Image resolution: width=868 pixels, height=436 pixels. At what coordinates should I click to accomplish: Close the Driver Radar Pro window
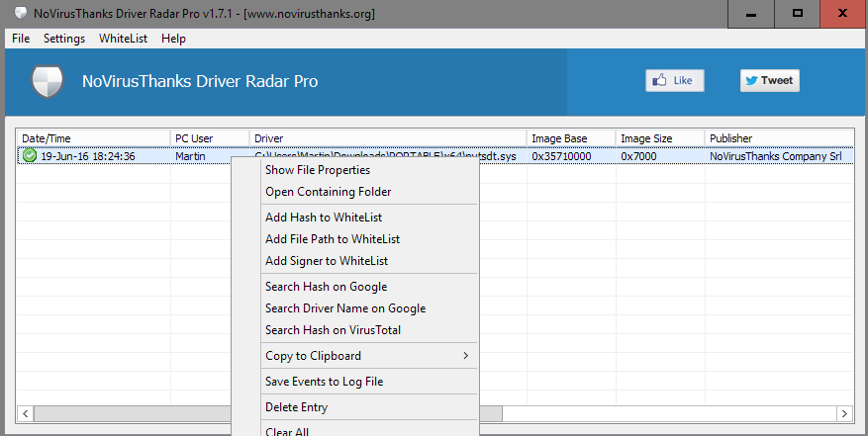coord(843,14)
